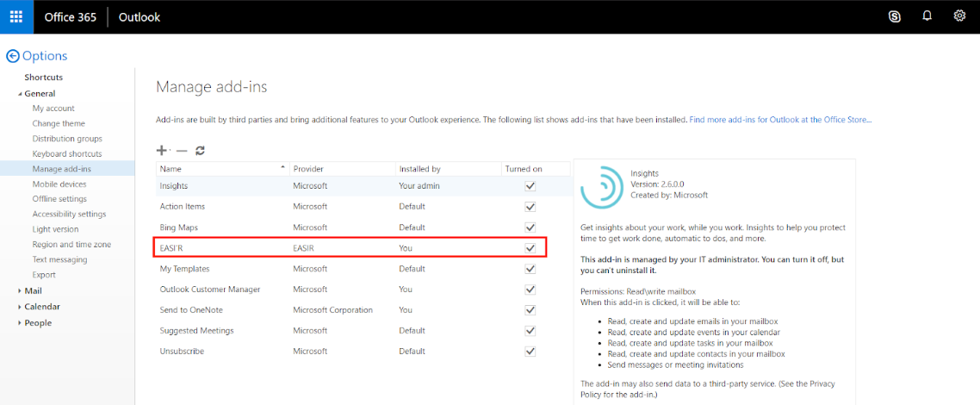Select the Unsubscribe row
The width and height of the screenshot is (980, 405).
[x=363, y=352]
